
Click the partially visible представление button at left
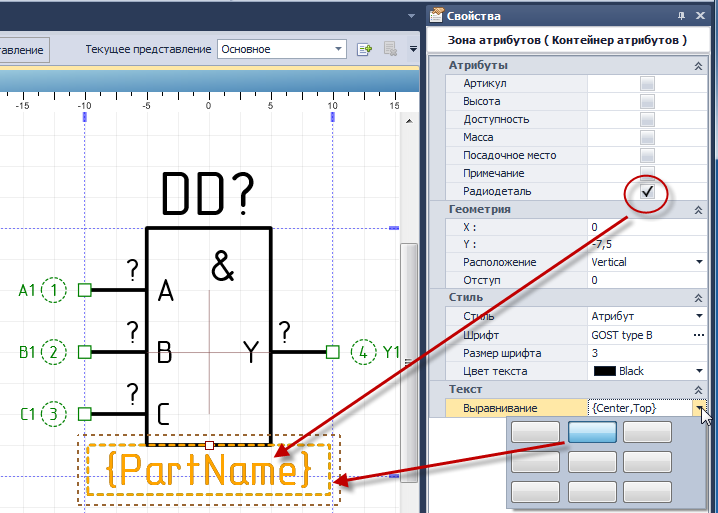[x=23, y=50]
